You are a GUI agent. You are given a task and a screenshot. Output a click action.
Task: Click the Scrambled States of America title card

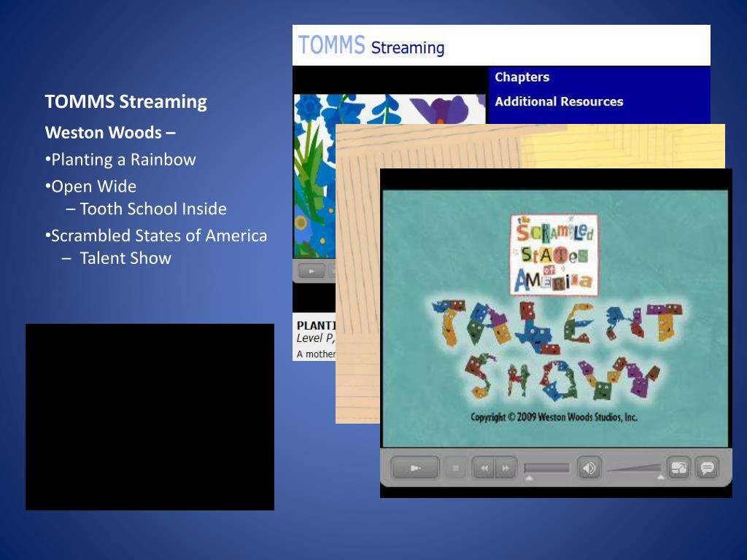pyautogui.click(x=554, y=254)
